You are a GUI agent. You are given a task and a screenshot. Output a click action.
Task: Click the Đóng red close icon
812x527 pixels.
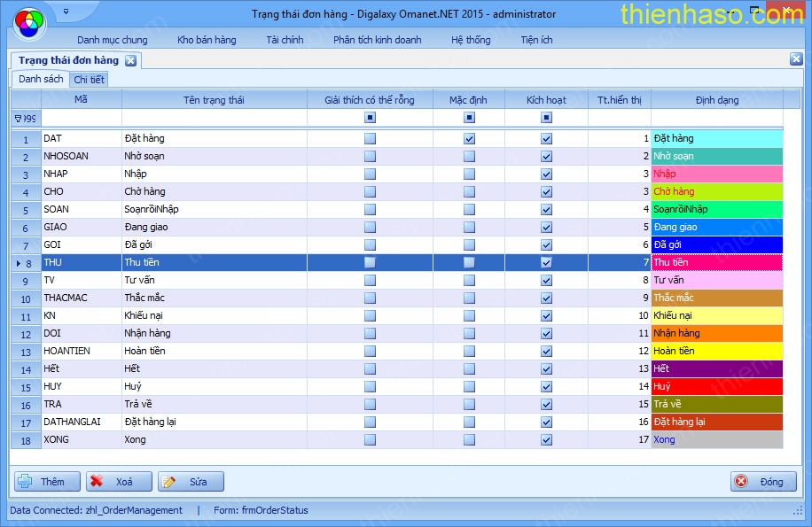coord(741,482)
